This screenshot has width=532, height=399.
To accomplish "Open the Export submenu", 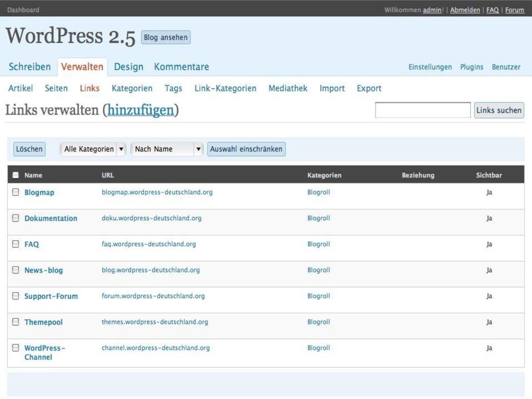I will (369, 88).
